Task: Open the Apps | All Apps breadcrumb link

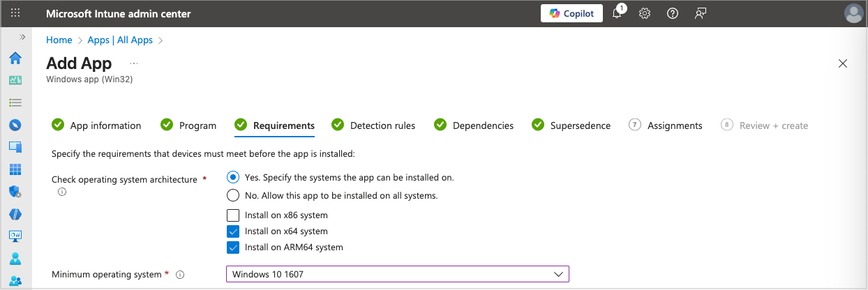Action: tap(120, 40)
